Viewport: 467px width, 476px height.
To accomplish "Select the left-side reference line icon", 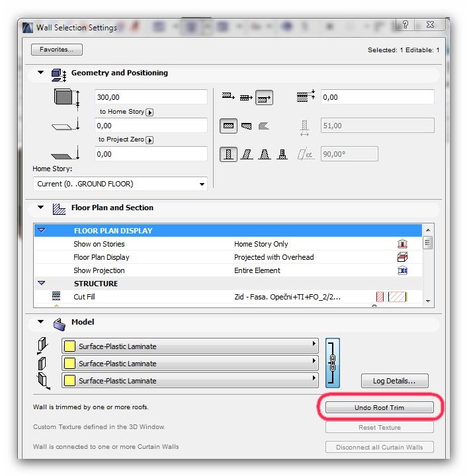I will pos(228,97).
